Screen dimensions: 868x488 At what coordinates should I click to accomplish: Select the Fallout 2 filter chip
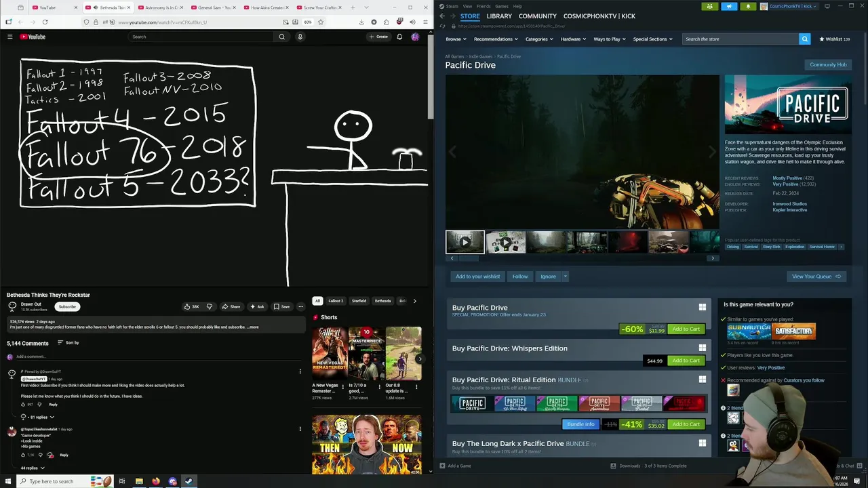(x=336, y=301)
